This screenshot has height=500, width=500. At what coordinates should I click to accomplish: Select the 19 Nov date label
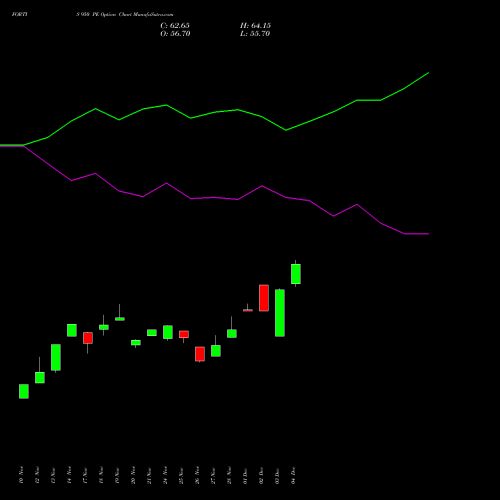tap(117, 475)
